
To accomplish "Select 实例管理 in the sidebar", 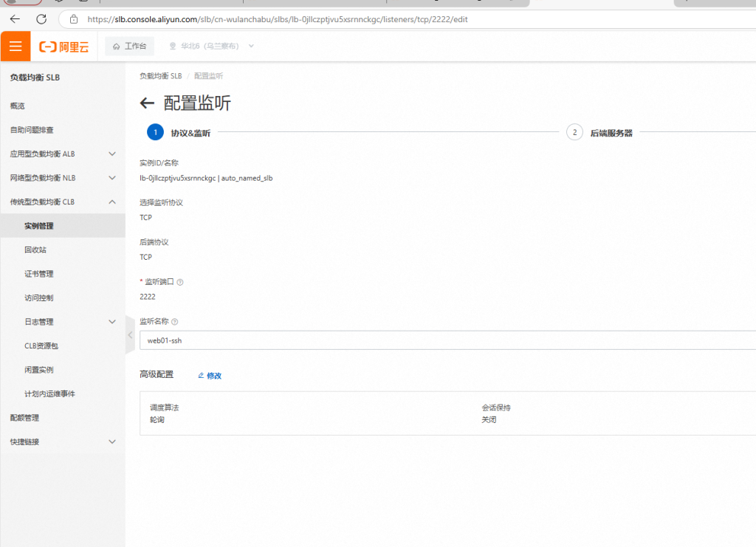I will click(39, 226).
